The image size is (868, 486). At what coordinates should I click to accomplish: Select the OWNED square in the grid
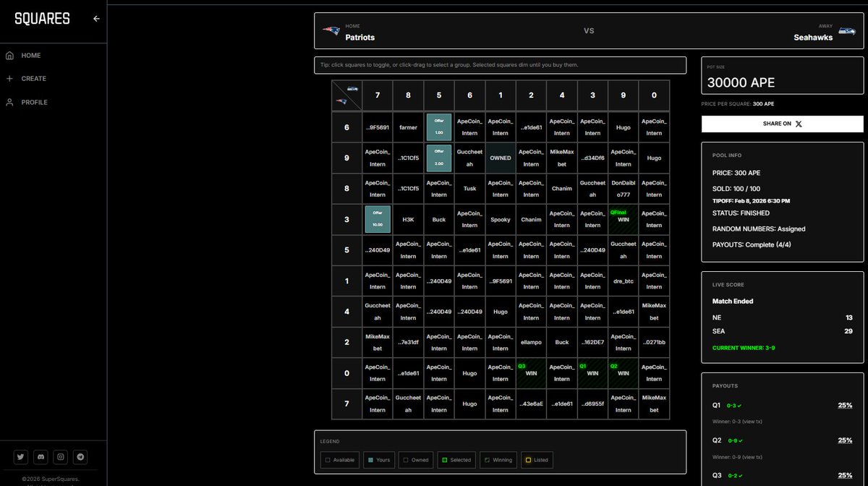[500, 157]
